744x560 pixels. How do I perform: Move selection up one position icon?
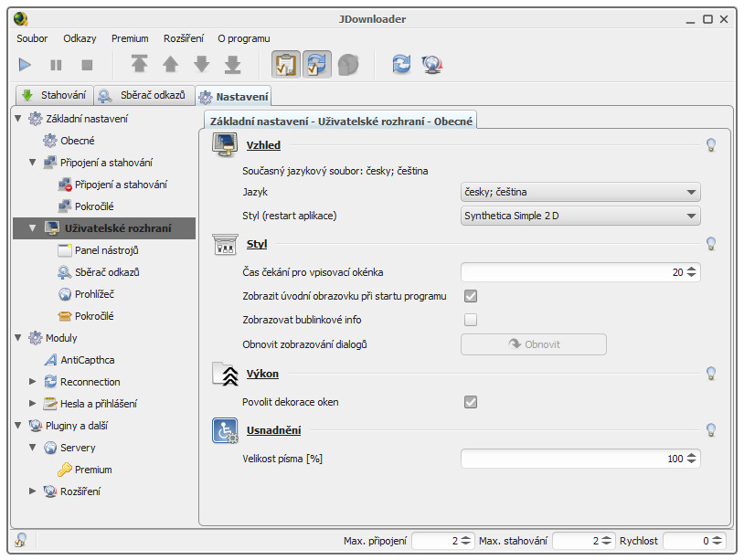170,64
